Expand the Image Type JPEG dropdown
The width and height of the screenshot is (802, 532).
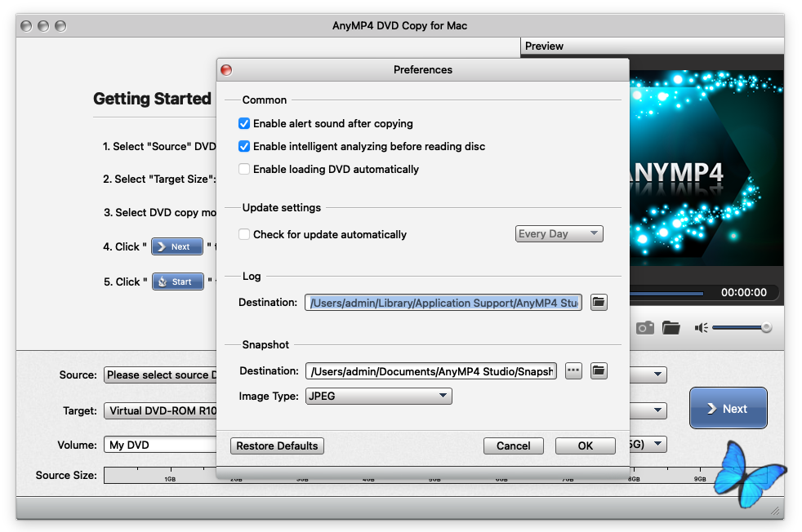(378, 397)
